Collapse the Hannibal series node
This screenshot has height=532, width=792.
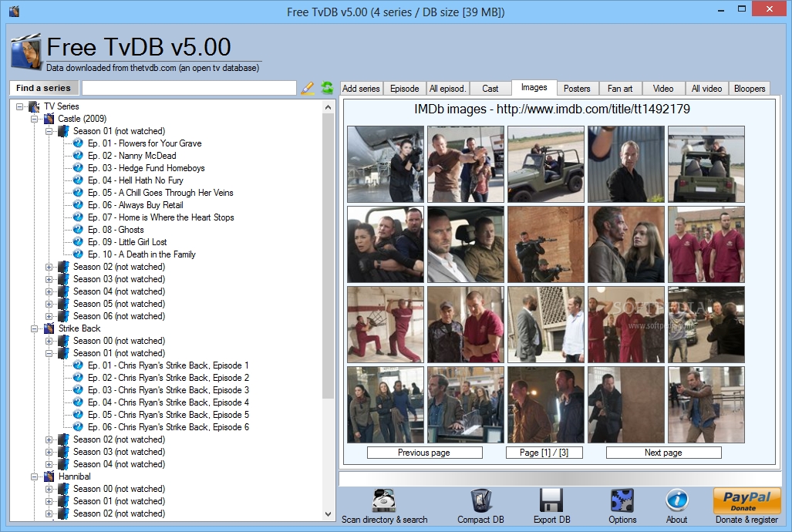[35, 476]
